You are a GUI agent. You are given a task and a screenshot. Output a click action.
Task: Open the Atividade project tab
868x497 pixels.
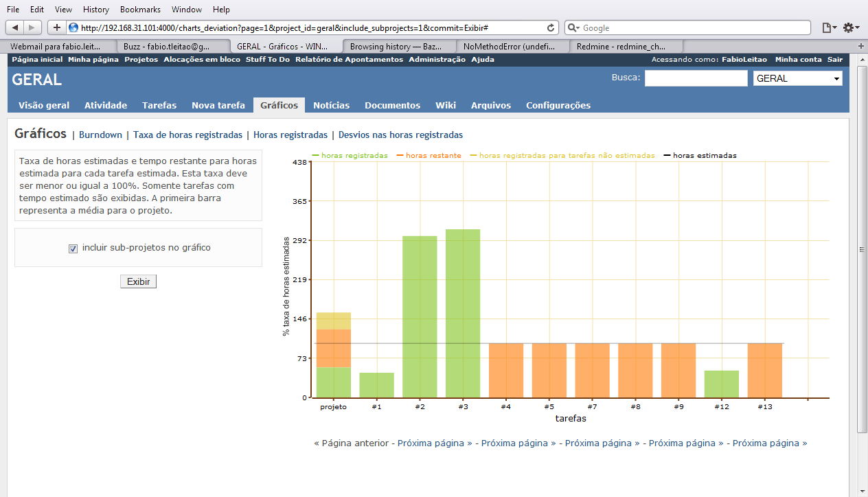tap(106, 105)
